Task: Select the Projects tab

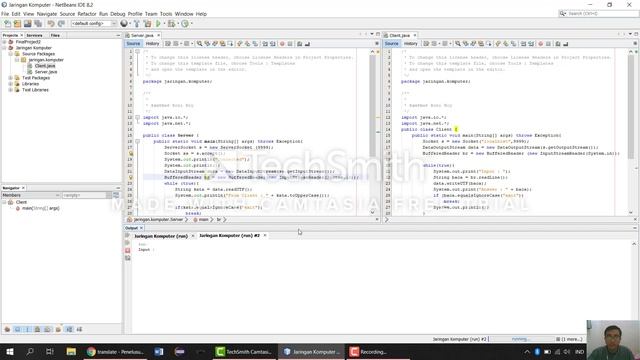Action: pos(11,36)
